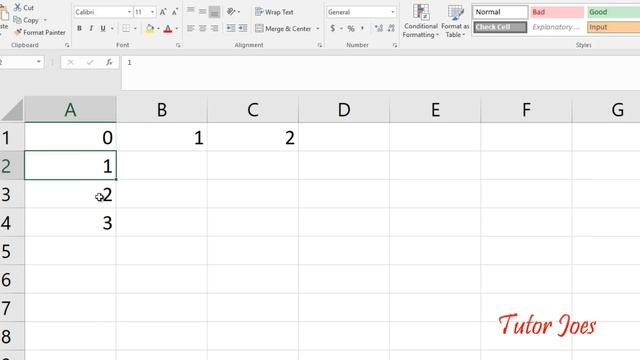This screenshot has width=640, height=360.
Task: Open font color palette arrow
Action: point(176,29)
